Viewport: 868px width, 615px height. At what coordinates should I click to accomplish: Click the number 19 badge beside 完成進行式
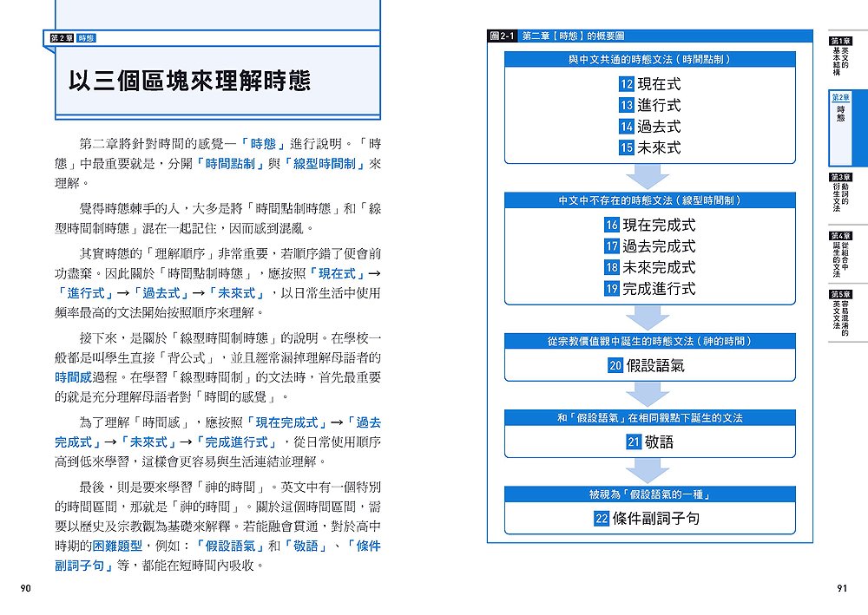point(613,289)
